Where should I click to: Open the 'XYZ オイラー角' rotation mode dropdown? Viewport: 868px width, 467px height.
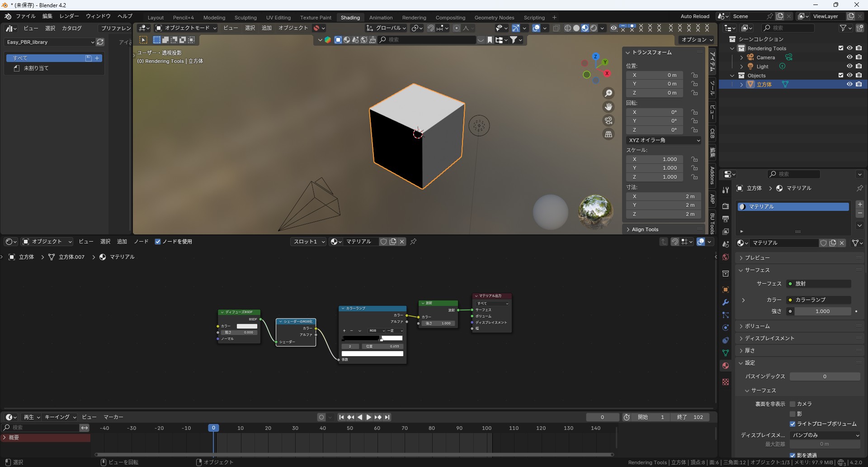[x=664, y=140]
